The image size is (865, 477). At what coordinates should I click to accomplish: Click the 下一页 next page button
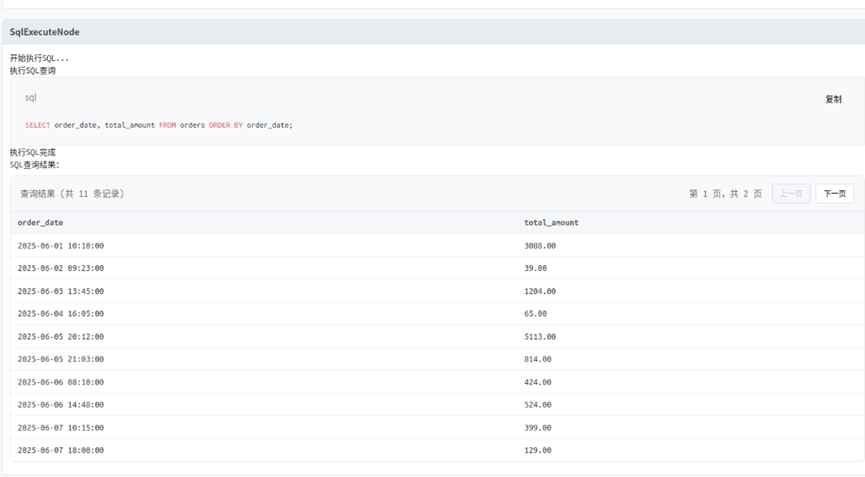(x=834, y=194)
